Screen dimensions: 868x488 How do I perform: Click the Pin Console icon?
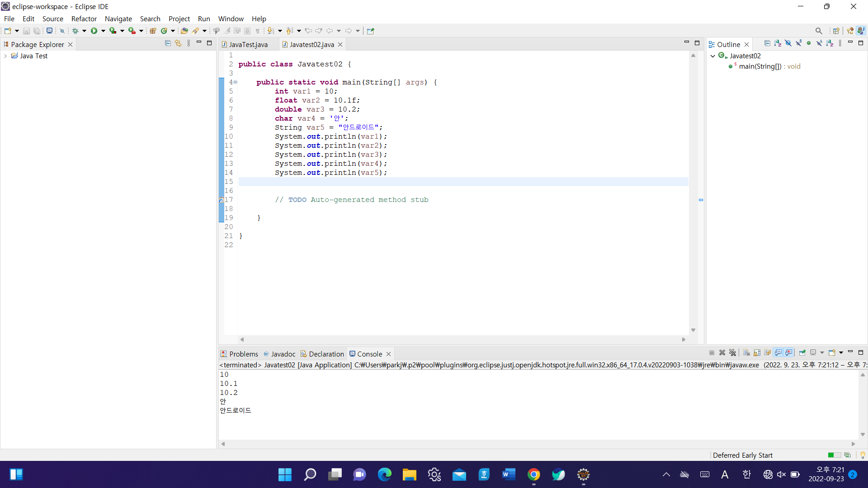coord(802,352)
